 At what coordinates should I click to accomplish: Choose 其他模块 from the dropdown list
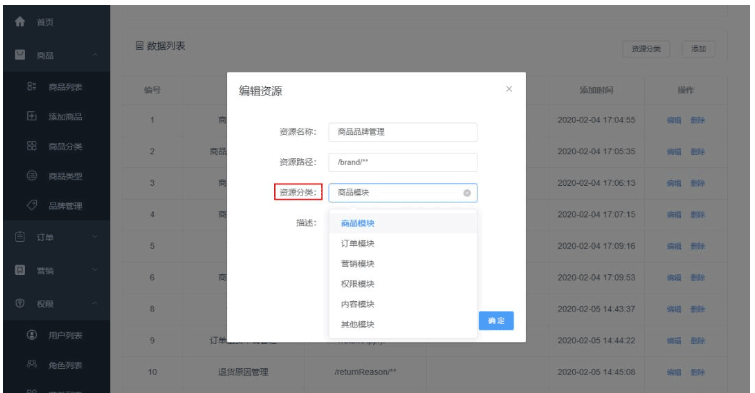403,325
